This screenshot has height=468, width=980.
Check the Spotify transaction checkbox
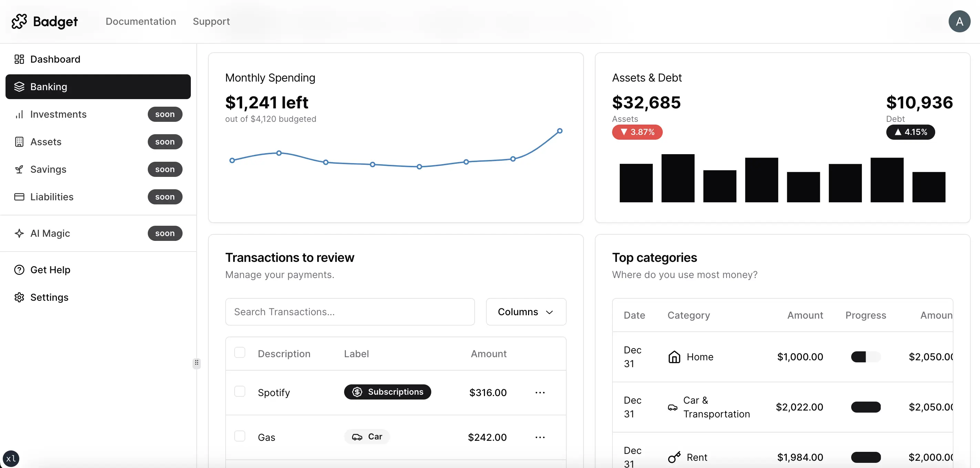tap(240, 392)
